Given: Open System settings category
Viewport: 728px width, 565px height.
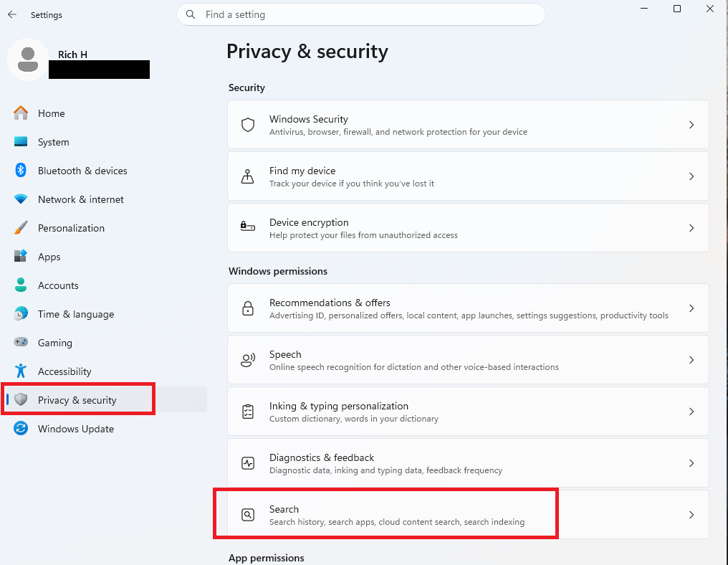Looking at the screenshot, I should coord(54,142).
